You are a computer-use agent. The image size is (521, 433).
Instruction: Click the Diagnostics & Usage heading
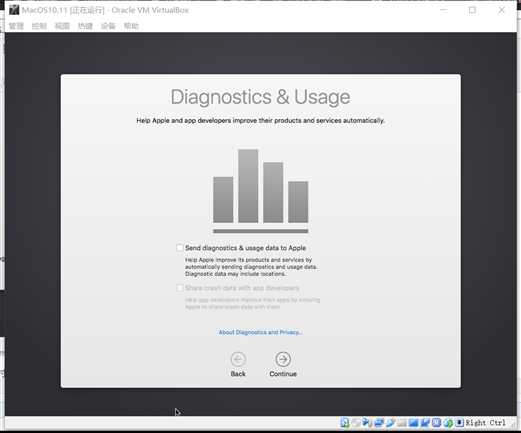[x=260, y=97]
